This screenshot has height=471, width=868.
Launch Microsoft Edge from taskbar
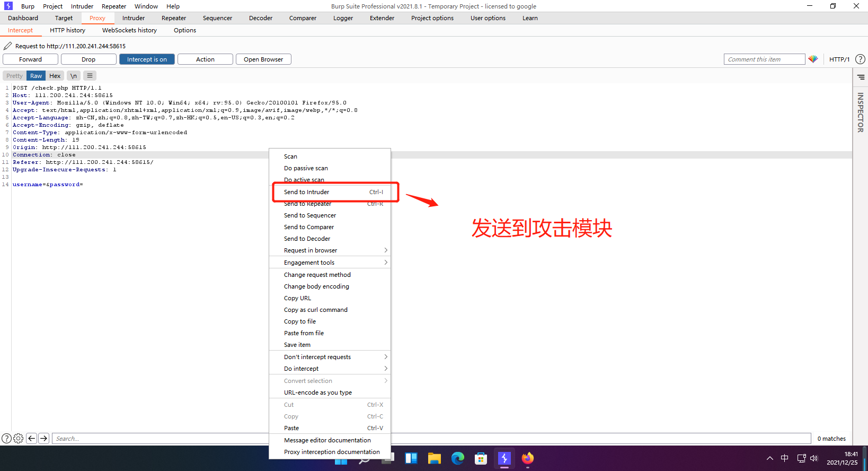pyautogui.click(x=458, y=458)
